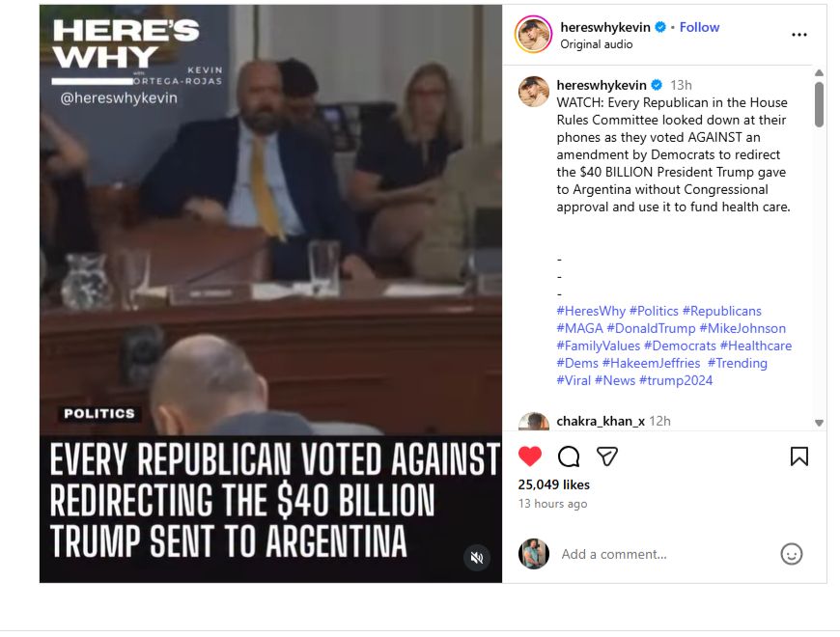Screen dimensions: 840x637
Task: Save the post with the bookmark icon
Action: (798, 457)
